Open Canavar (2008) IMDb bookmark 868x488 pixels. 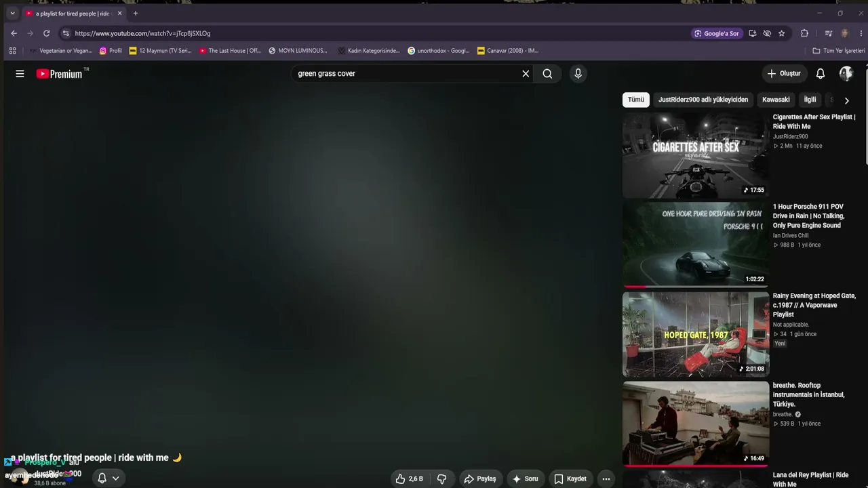[508, 51]
